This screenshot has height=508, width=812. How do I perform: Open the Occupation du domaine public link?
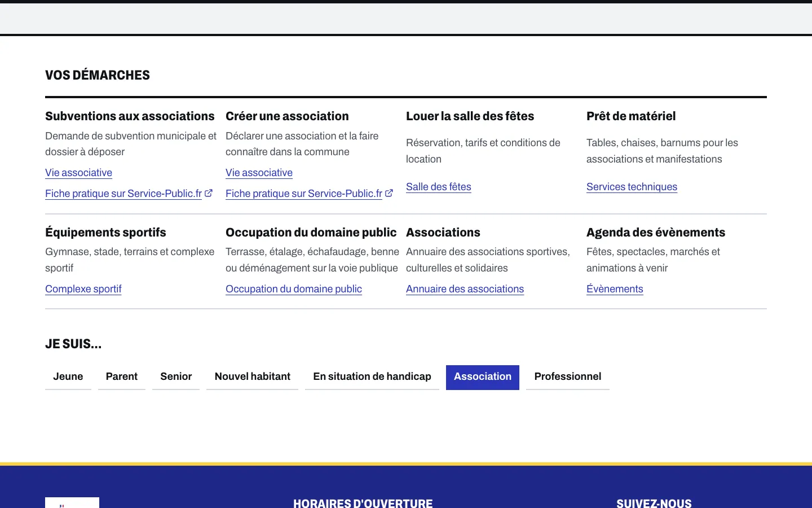point(294,289)
